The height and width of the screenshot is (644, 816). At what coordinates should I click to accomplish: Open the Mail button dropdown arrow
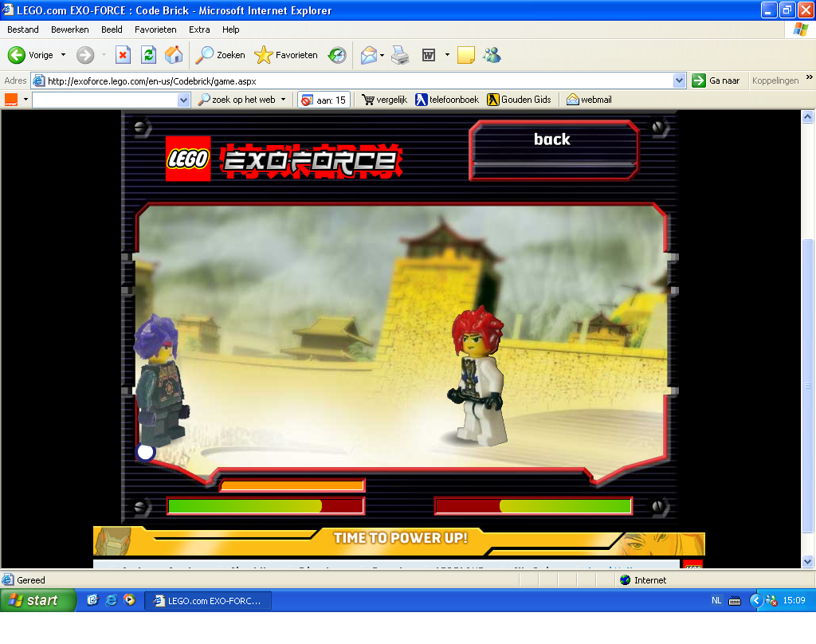tap(382, 55)
